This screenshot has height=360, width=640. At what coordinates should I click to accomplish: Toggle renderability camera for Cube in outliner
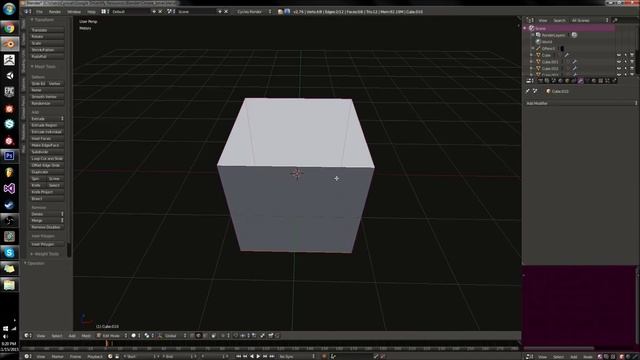(x=632, y=55)
